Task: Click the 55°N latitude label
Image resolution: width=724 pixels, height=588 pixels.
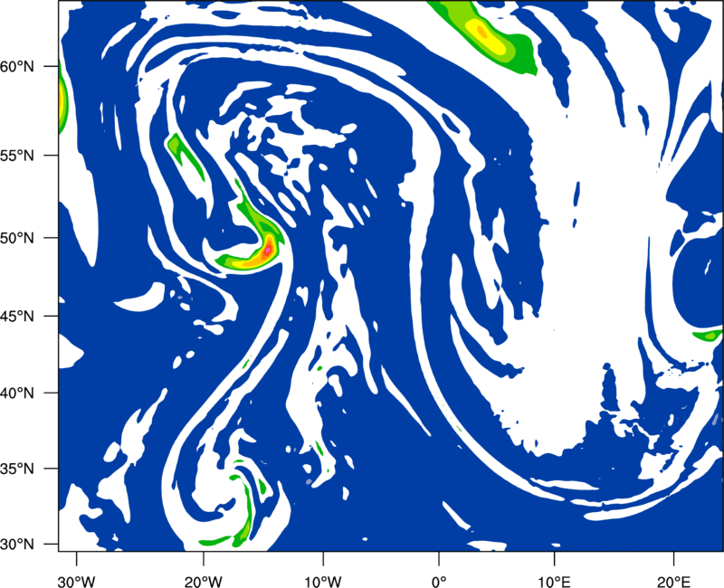Action: (x=17, y=156)
